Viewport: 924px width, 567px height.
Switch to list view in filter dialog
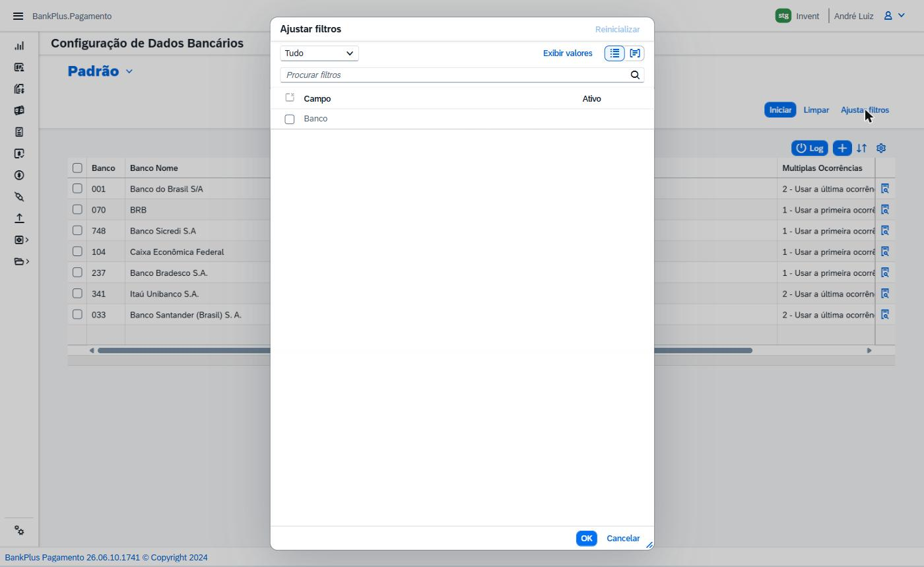[x=614, y=53]
